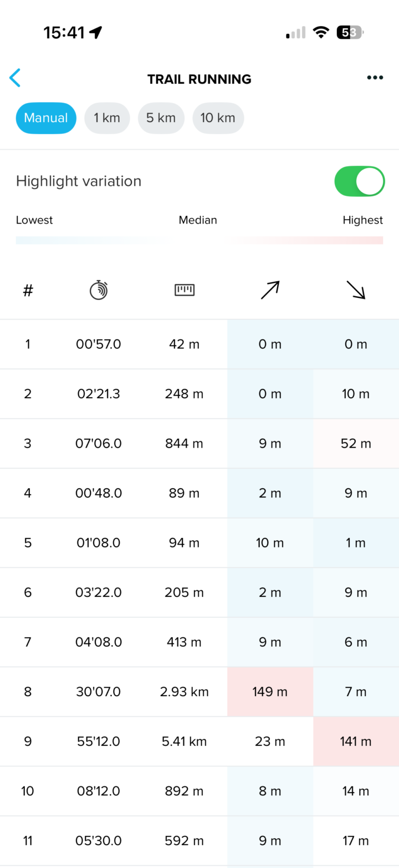
Task: Tap the TRAIL RUNNING title
Action: point(199,79)
